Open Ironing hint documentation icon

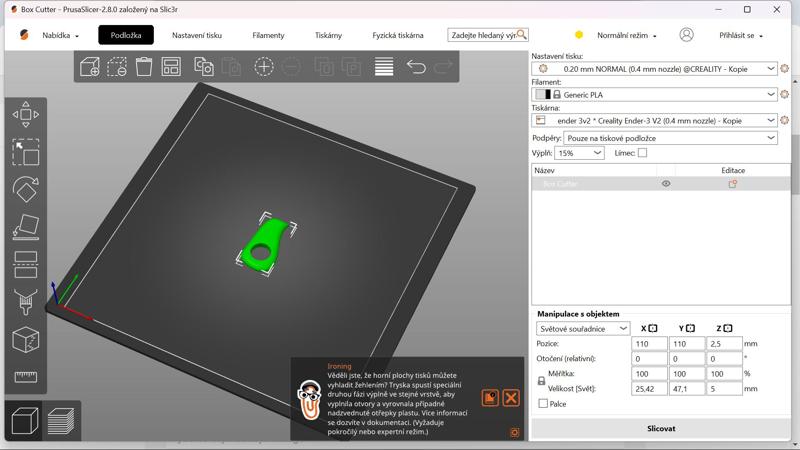tap(490, 398)
